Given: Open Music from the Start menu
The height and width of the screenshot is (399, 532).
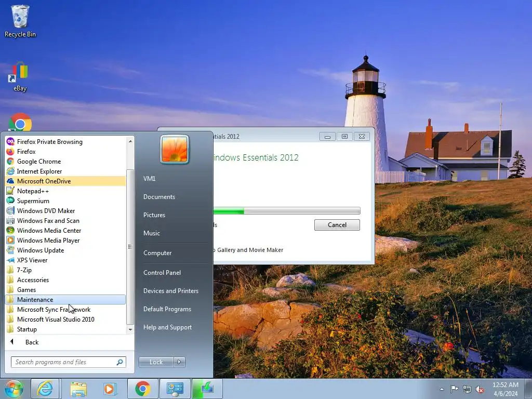Looking at the screenshot, I should pyautogui.click(x=152, y=233).
